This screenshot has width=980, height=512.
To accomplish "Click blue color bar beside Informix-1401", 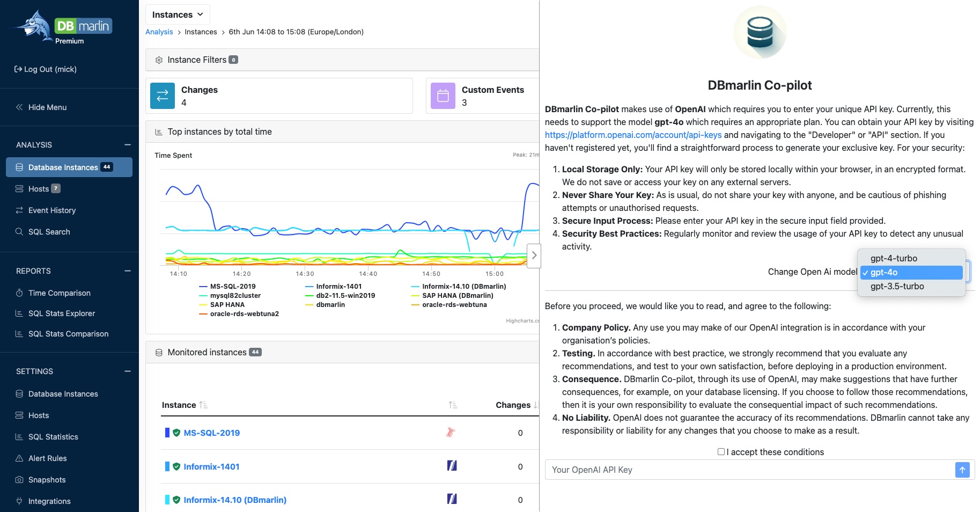I will (167, 466).
